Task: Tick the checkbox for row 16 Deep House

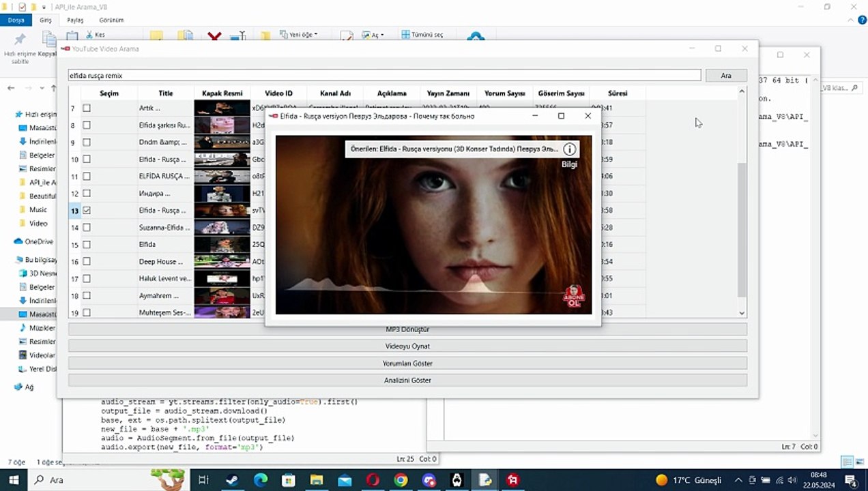Action: pyautogui.click(x=87, y=261)
